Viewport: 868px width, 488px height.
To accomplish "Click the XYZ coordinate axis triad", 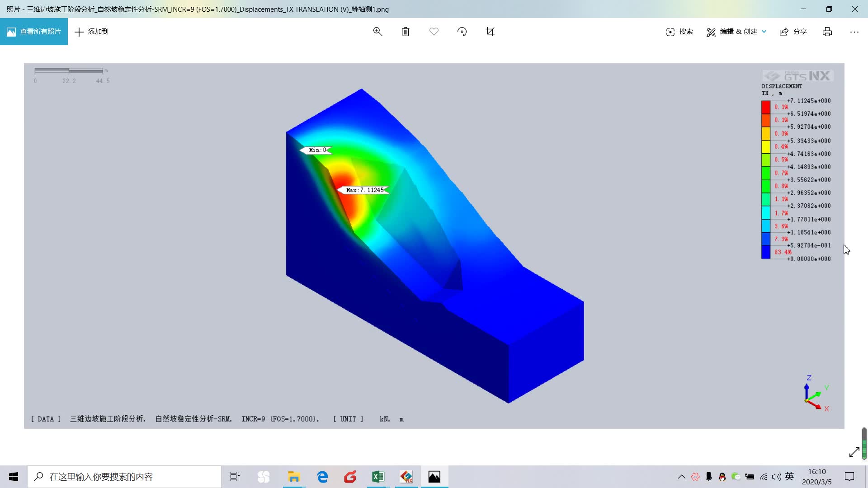I will (816, 393).
